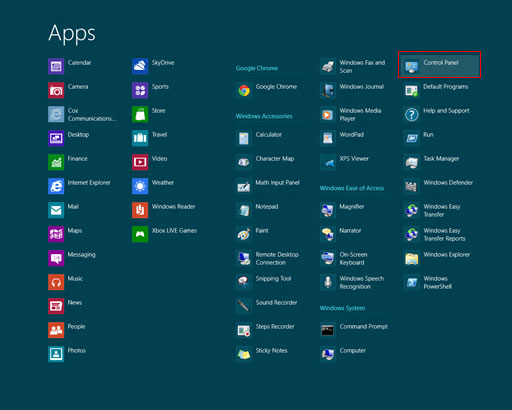Open the Calculator icon
The image size is (512, 410).
pos(244,138)
